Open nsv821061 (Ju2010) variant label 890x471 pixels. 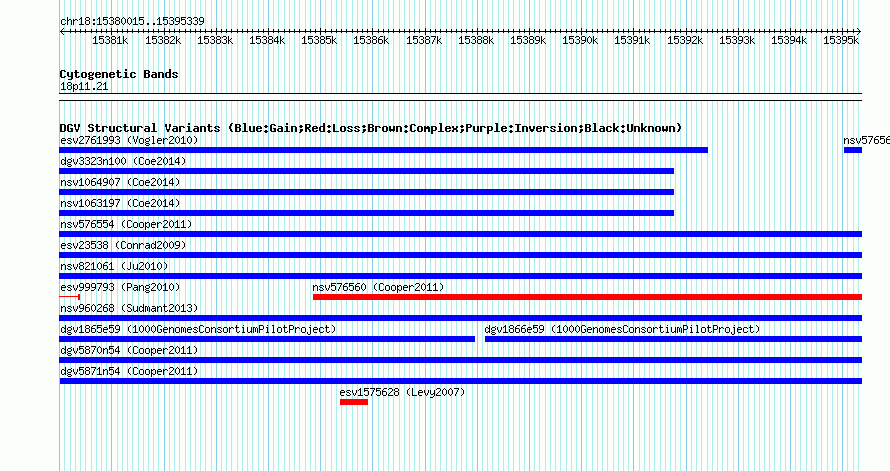(x=114, y=266)
